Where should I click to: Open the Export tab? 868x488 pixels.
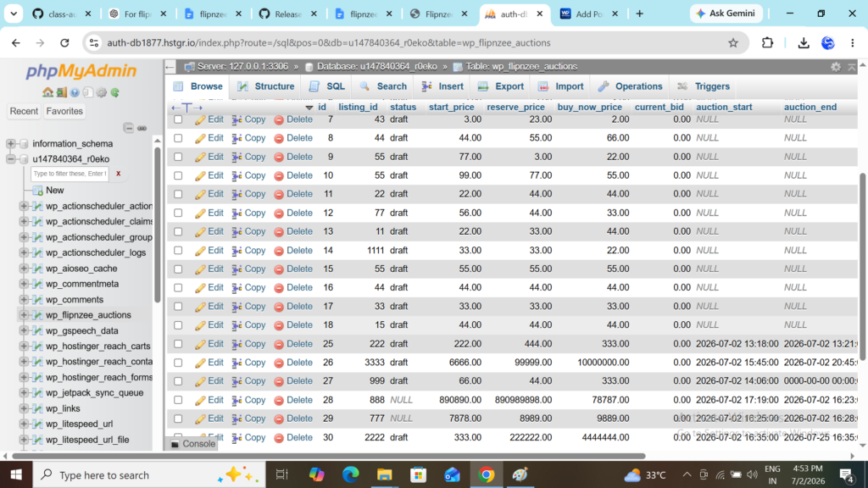tap(500, 86)
